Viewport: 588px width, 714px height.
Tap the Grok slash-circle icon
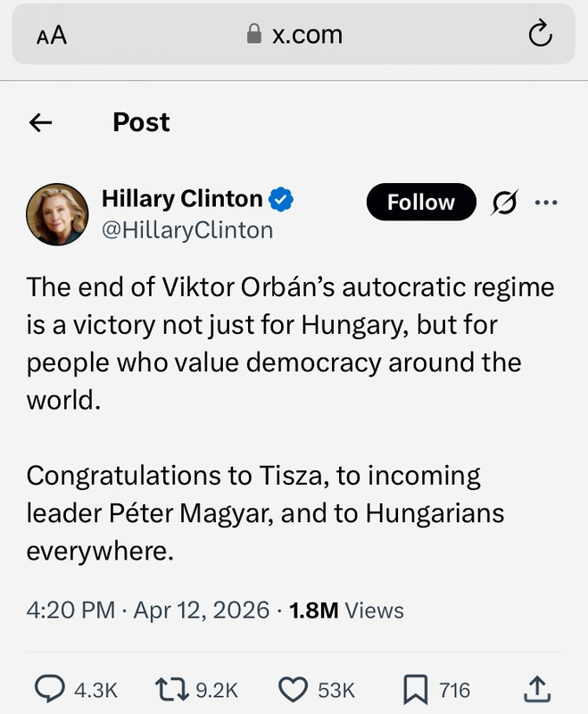(x=504, y=202)
